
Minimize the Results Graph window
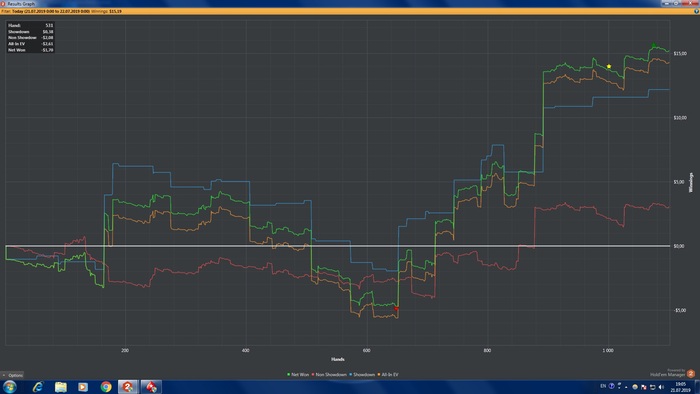click(667, 3)
